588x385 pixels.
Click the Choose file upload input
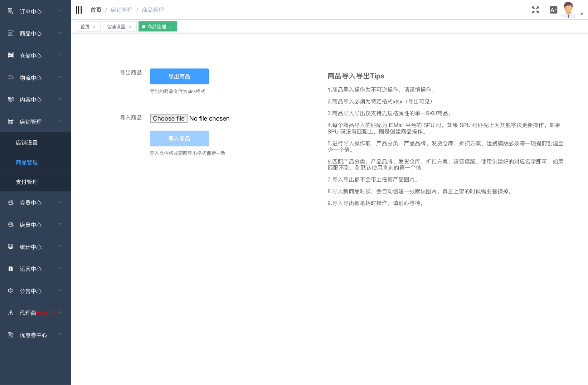point(169,118)
